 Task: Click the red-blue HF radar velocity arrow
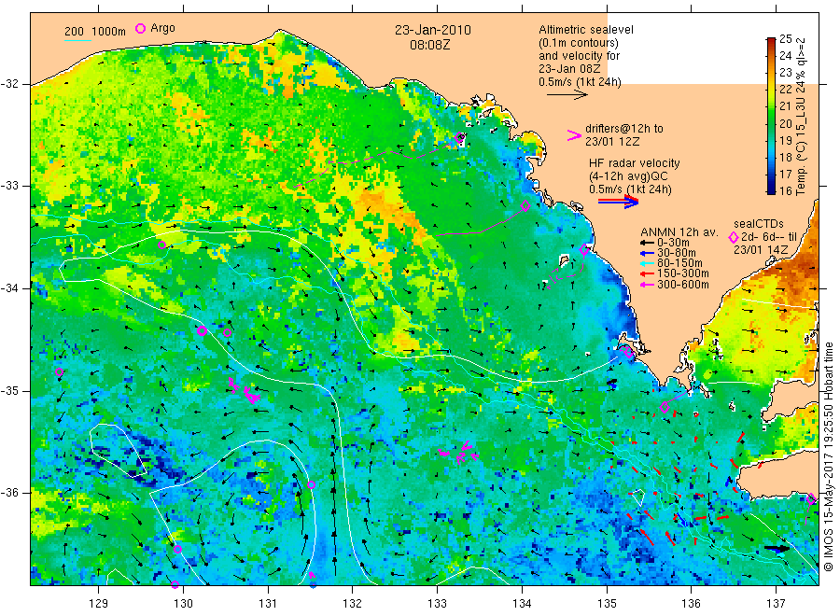tap(618, 202)
